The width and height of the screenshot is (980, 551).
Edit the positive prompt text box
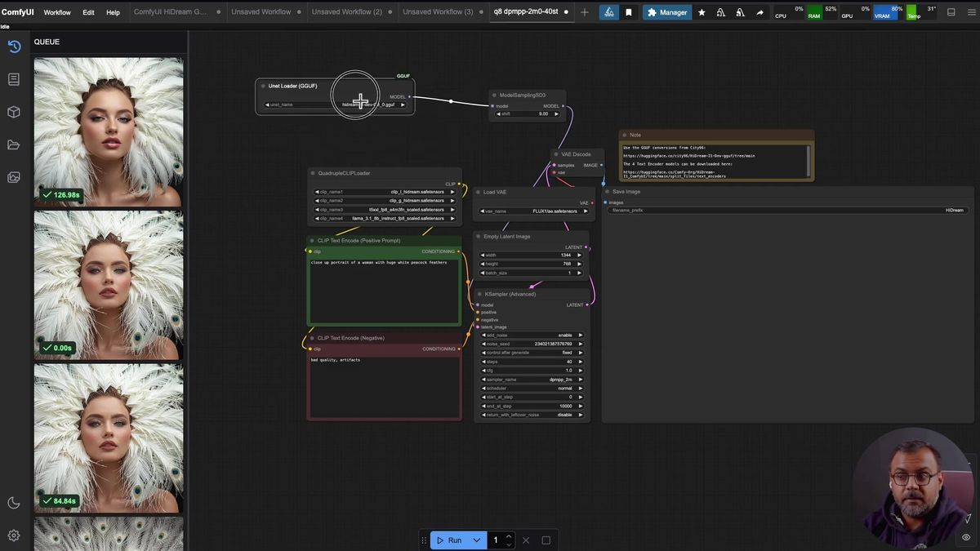384,291
